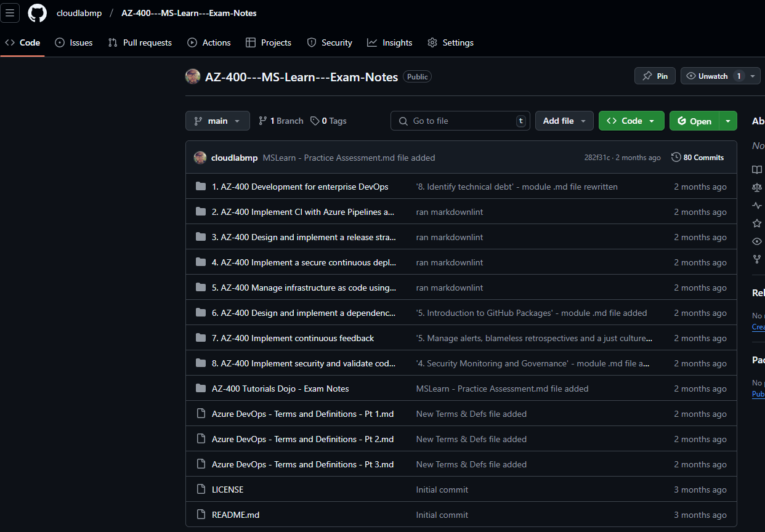Open the main branch selector dropdown
This screenshot has width=765, height=532.
click(x=217, y=121)
